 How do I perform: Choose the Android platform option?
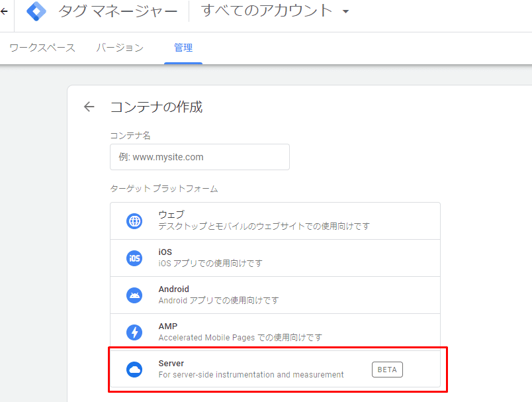(x=275, y=295)
